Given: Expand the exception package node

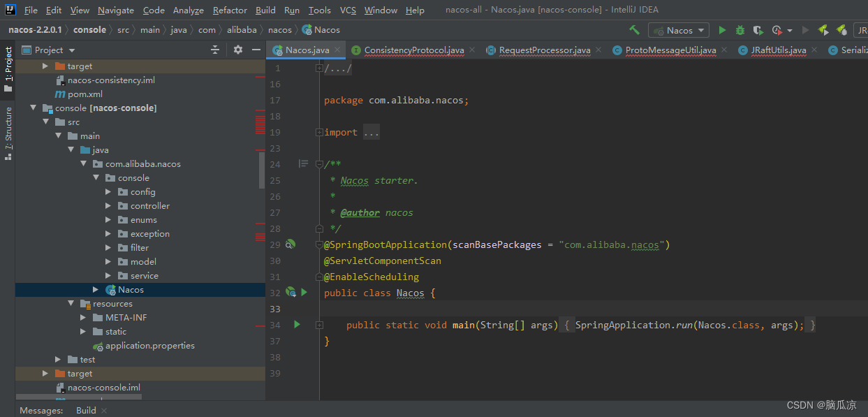Looking at the screenshot, I should 108,234.
